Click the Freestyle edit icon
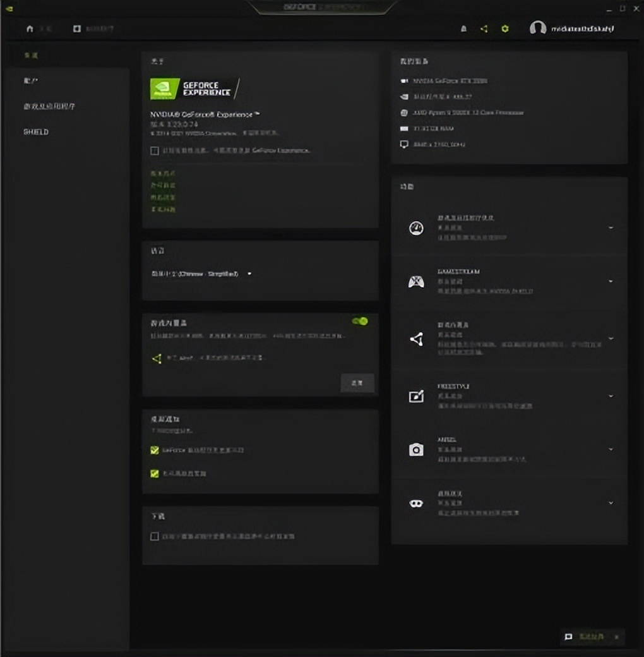The height and width of the screenshot is (657, 644). [416, 396]
